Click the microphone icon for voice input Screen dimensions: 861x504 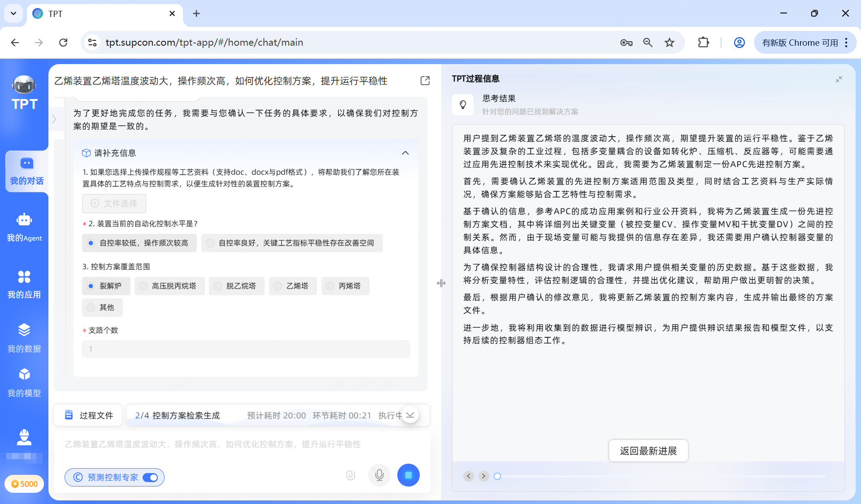[x=379, y=475]
